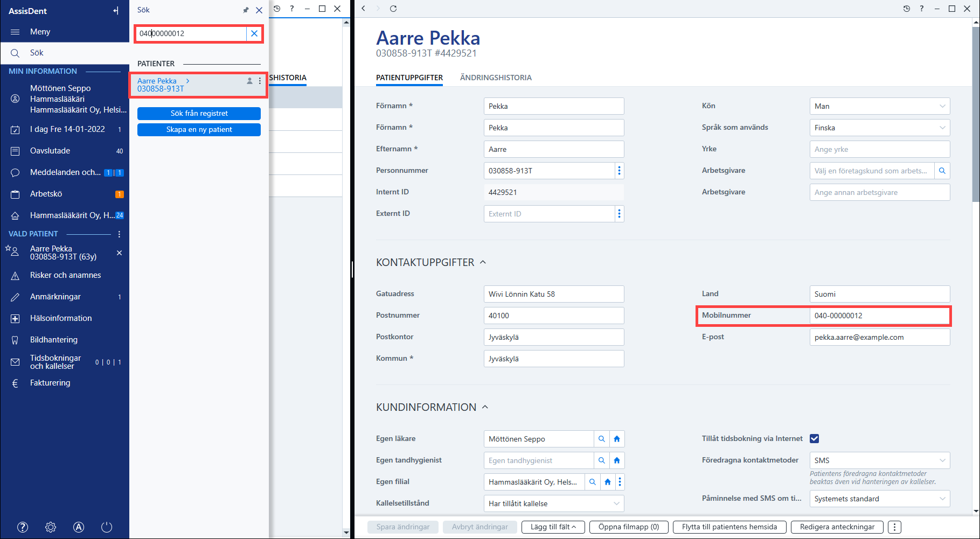The height and width of the screenshot is (539, 980).
Task: Switch to ÄNDRINGSHISTORIA tab
Action: pos(496,78)
